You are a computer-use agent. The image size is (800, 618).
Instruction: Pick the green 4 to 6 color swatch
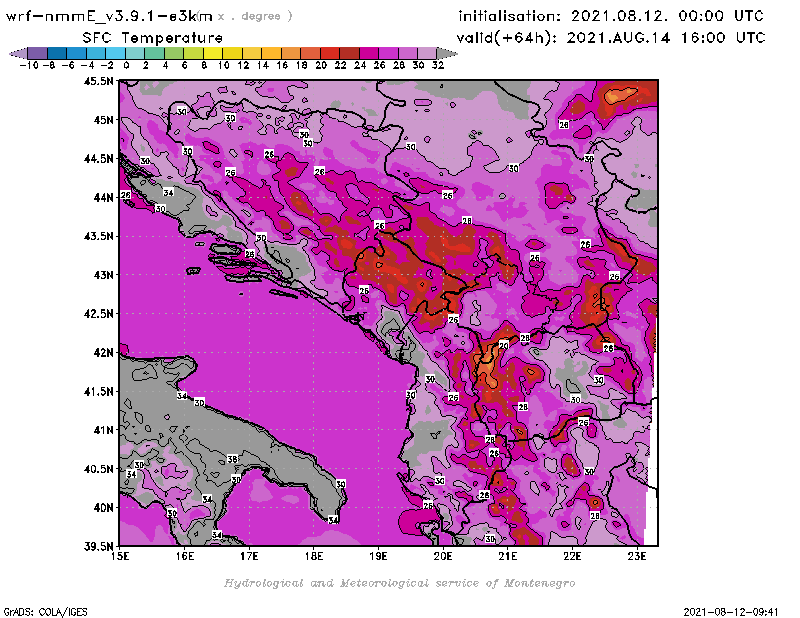pos(174,53)
